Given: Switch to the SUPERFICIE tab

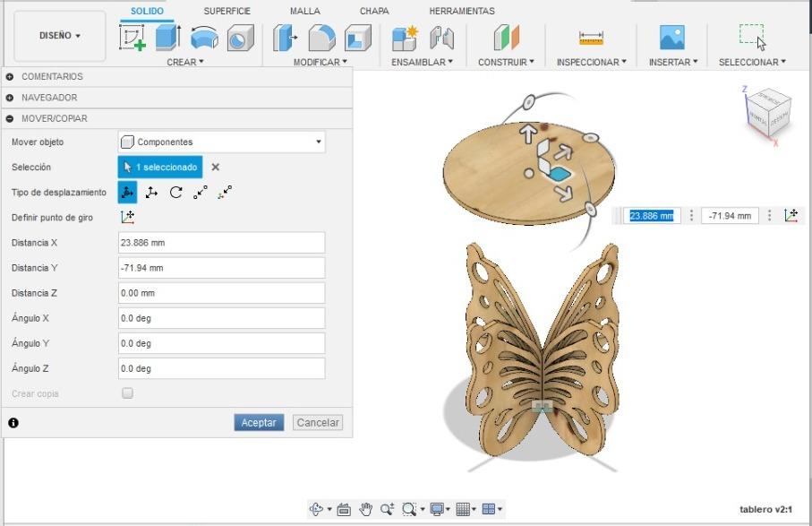Looking at the screenshot, I should [x=227, y=11].
